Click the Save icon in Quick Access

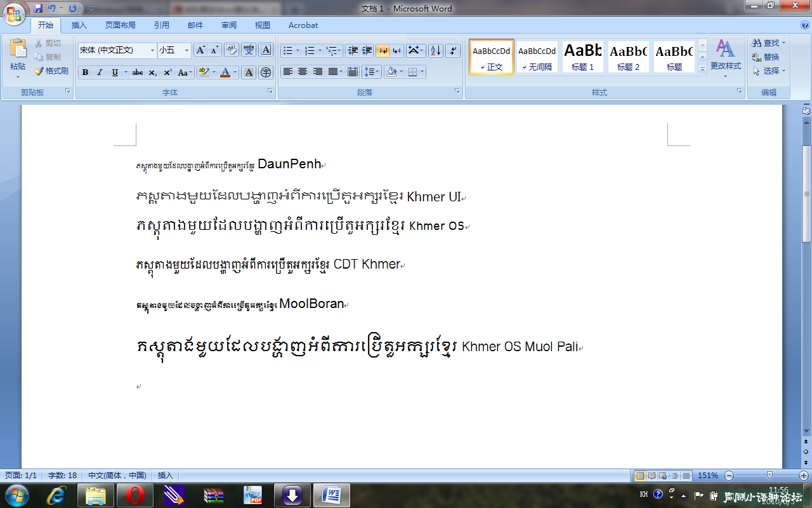click(39, 8)
